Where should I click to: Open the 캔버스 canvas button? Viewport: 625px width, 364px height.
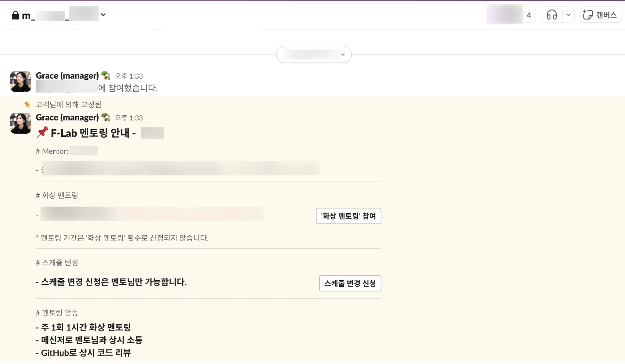click(600, 15)
